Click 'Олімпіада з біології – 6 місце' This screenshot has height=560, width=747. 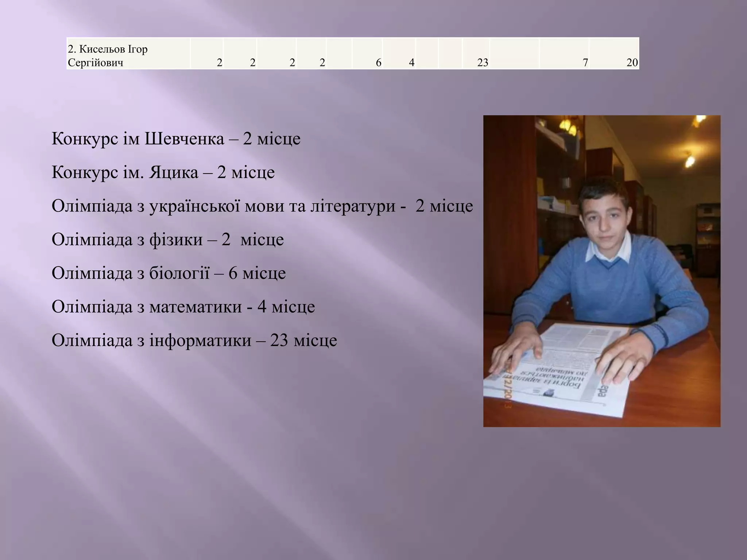click(x=169, y=273)
